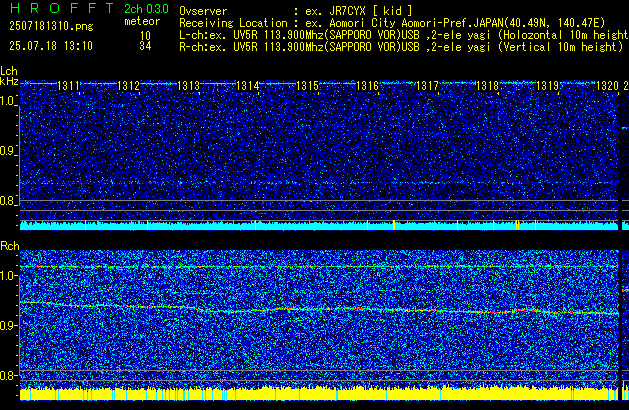The width and height of the screenshot is (629, 410).
Task: Click the Rch channel label
Action: 10,246
